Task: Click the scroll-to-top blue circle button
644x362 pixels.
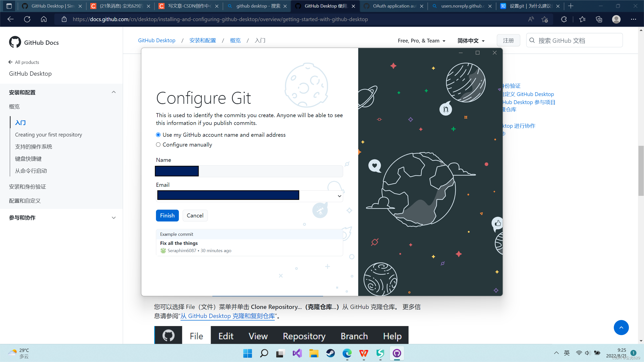Action: [x=621, y=327]
